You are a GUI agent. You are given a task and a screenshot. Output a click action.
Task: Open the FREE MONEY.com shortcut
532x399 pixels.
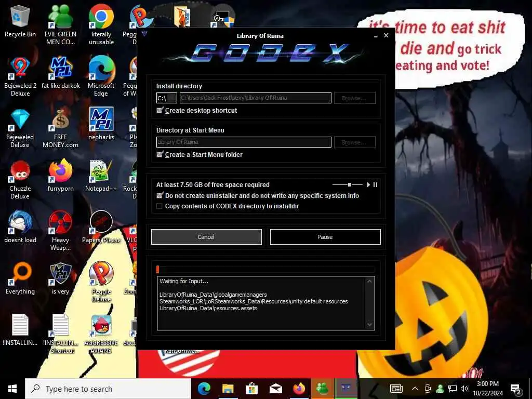60,128
